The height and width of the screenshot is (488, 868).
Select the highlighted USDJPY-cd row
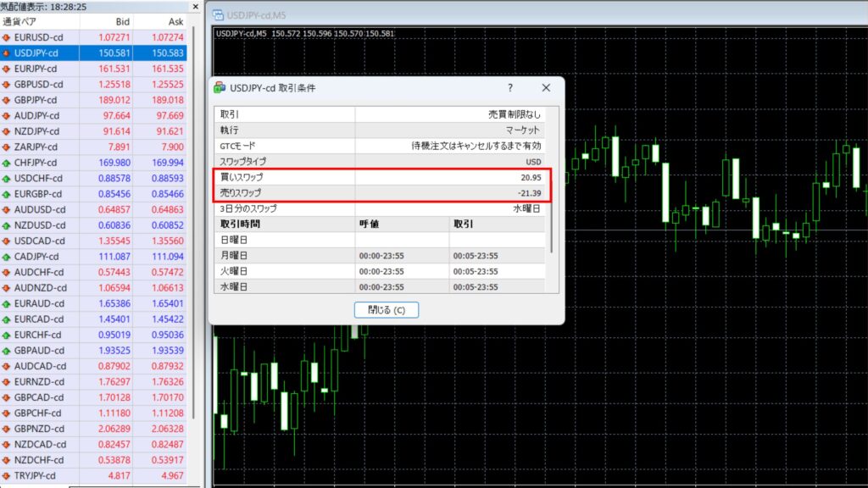[x=93, y=53]
